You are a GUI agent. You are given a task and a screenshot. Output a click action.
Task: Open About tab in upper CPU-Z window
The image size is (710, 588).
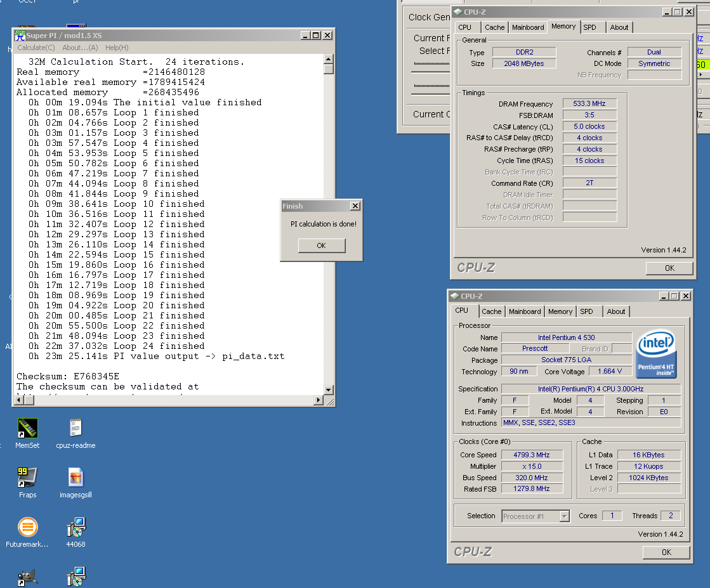point(619,27)
